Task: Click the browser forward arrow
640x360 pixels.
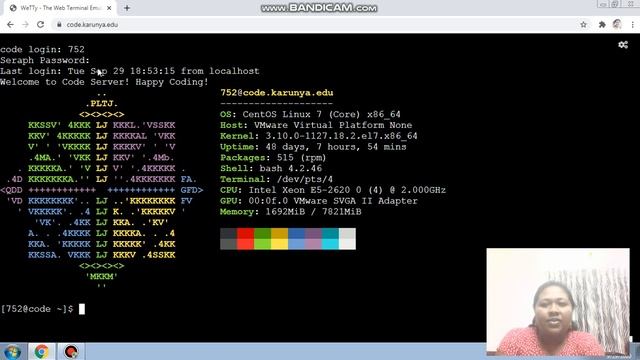Action: (x=25, y=24)
